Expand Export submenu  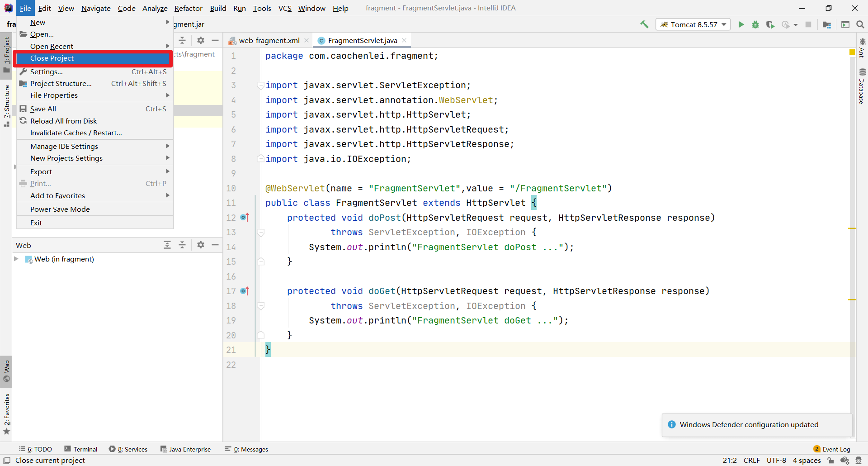pyautogui.click(x=95, y=171)
